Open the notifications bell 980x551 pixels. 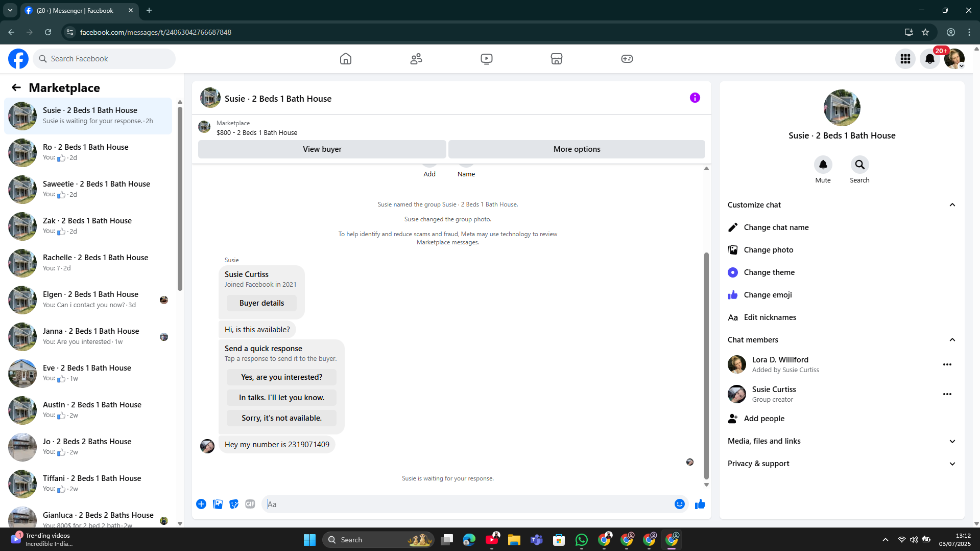click(930, 59)
